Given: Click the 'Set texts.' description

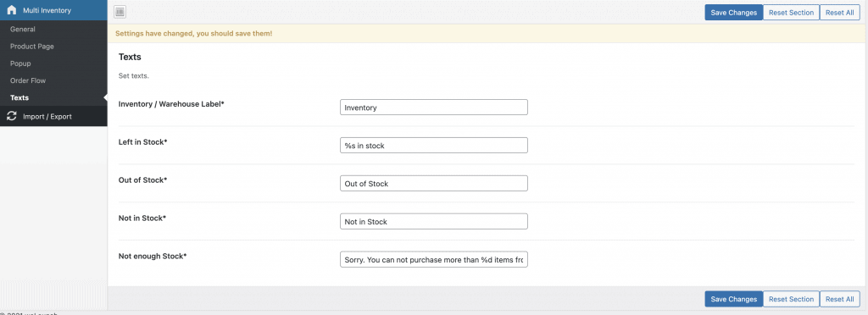Looking at the screenshot, I should [133, 75].
